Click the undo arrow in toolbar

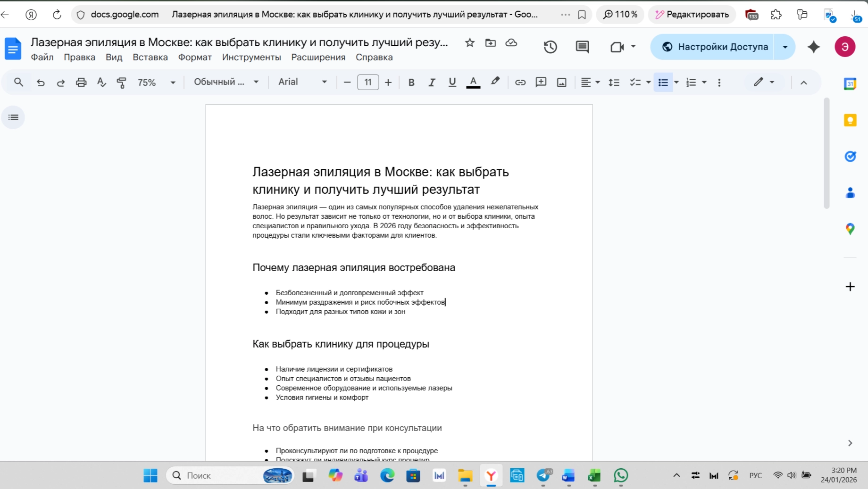tap(41, 83)
